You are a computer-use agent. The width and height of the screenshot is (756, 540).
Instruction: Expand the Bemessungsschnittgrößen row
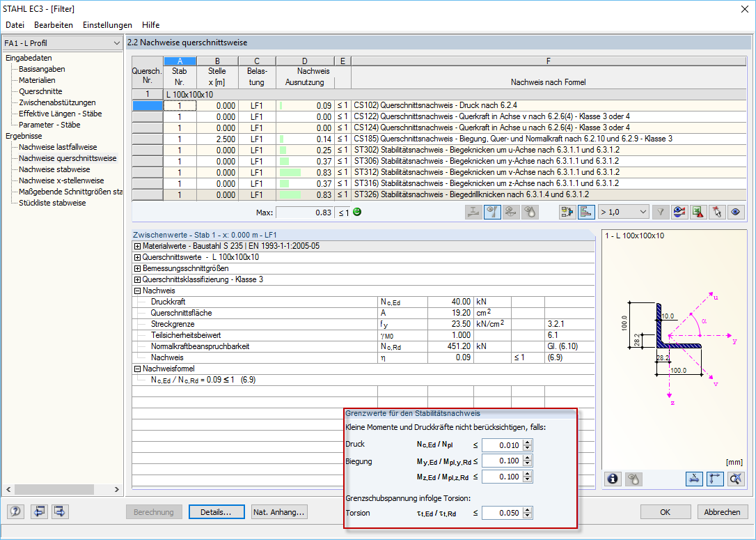coord(137,268)
